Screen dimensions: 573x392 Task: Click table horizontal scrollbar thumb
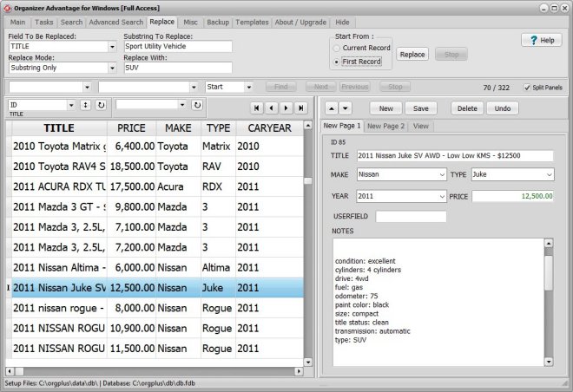click(19, 371)
